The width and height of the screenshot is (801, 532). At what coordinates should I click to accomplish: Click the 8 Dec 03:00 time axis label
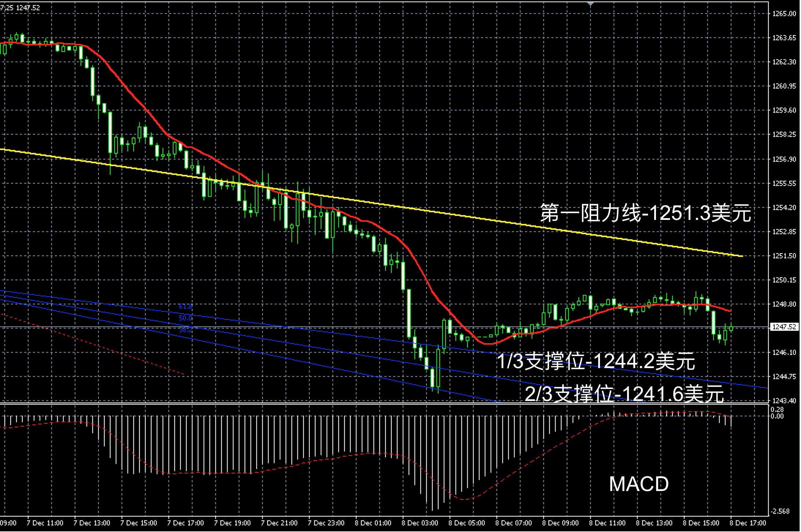point(420,523)
